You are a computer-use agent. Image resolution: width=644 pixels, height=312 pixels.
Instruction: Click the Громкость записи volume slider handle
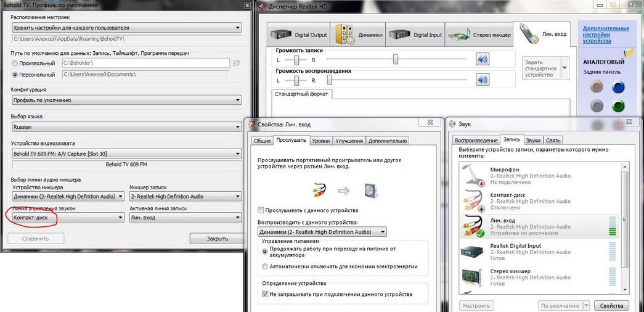(396, 59)
